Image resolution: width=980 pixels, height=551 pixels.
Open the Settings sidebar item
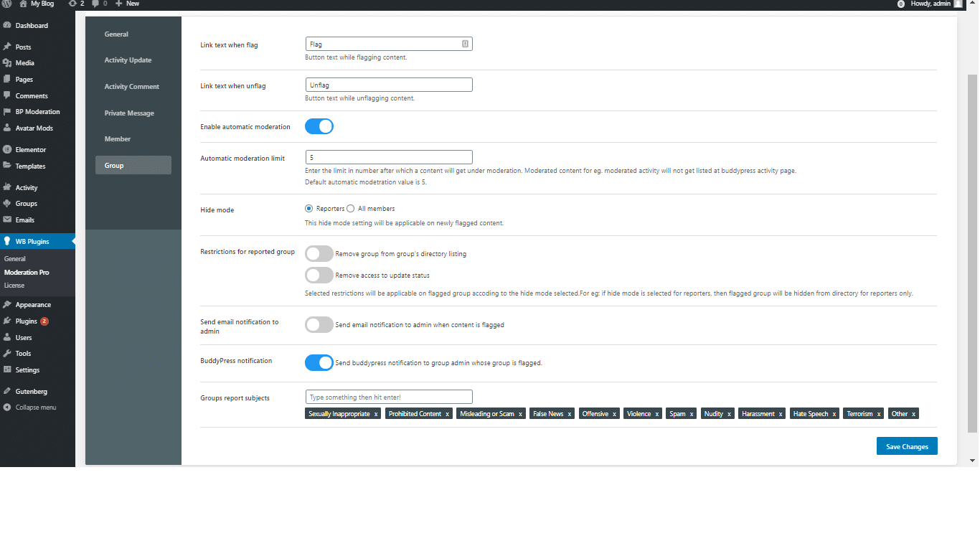tap(27, 370)
